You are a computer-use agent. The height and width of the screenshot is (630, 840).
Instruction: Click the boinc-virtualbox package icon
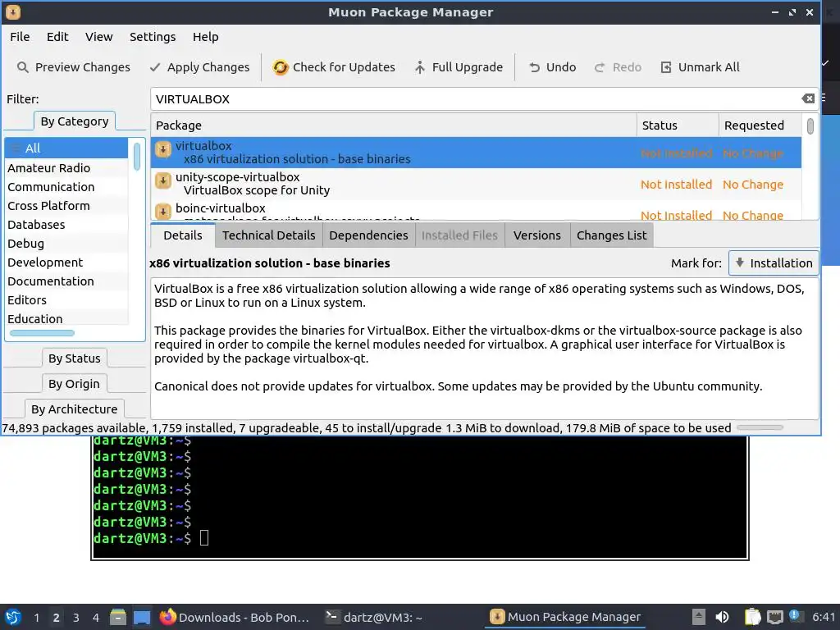163,211
